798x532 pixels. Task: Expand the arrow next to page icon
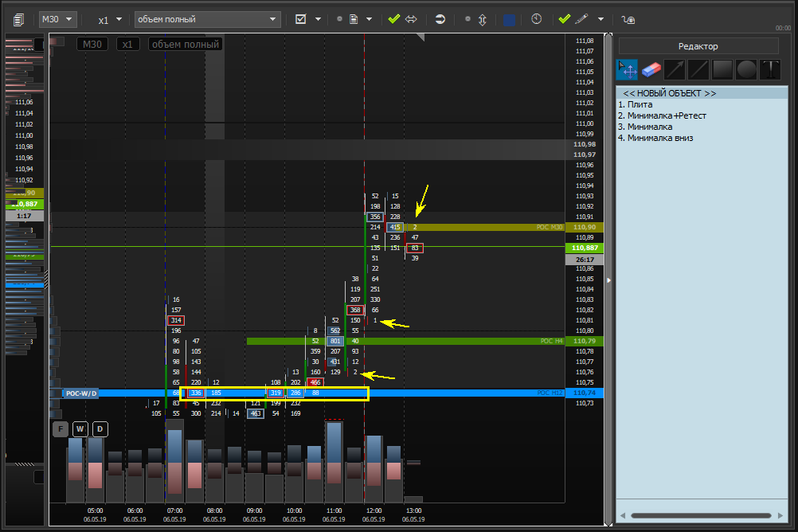369,19
